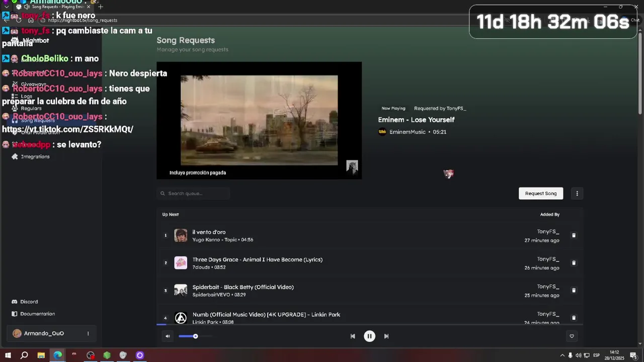The image size is (644, 362).
Task: Open Armando_OuO account three-dot menu
Action: tap(88, 333)
